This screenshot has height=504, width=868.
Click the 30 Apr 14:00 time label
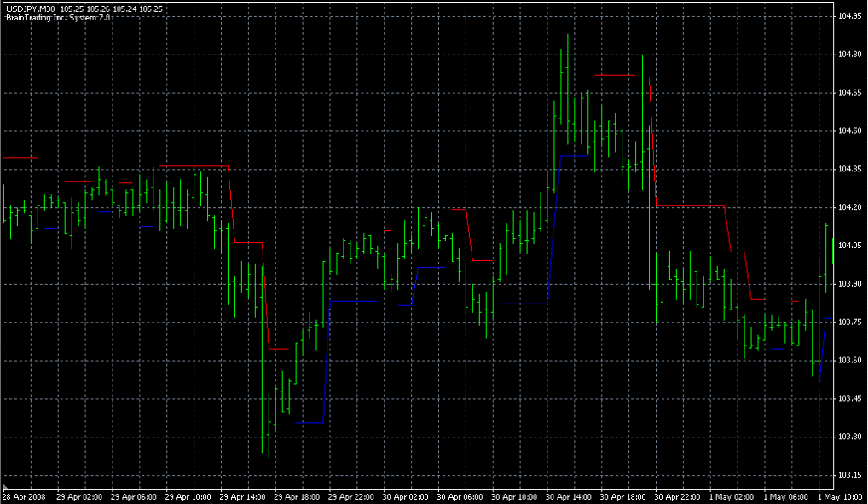(570, 496)
